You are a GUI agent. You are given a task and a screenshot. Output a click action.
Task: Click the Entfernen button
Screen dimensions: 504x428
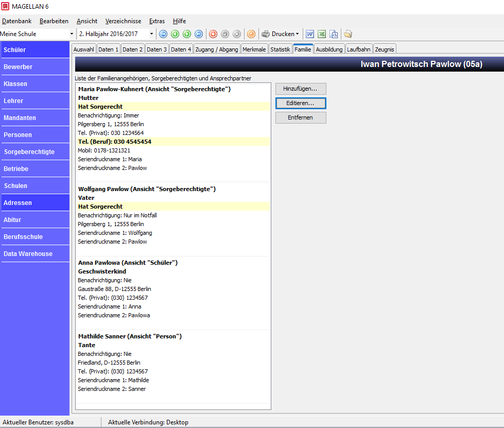click(301, 118)
